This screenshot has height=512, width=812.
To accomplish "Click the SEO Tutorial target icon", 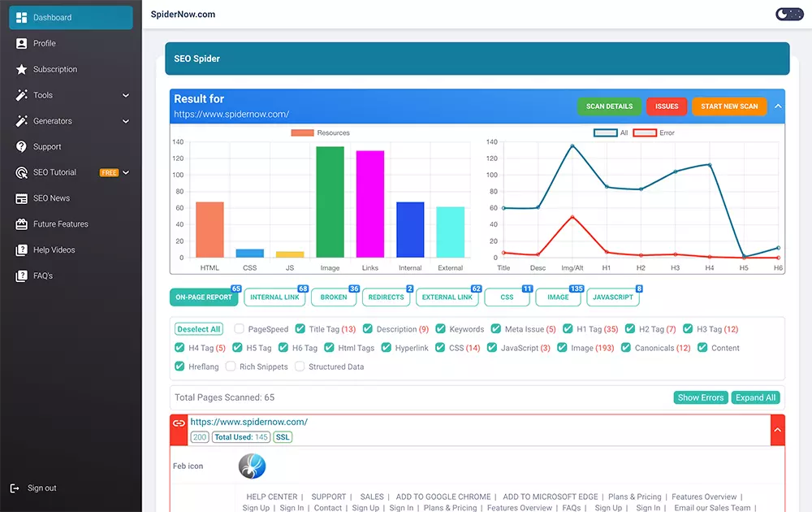I will pos(21,172).
